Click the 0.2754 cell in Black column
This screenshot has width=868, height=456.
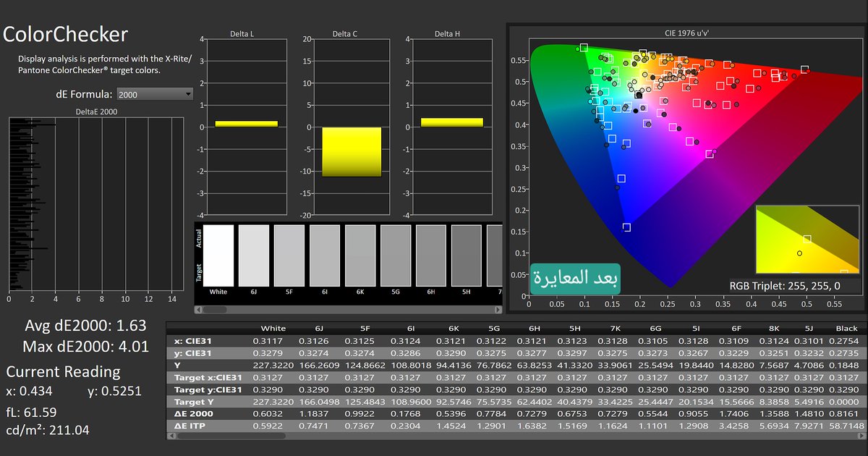click(x=845, y=340)
